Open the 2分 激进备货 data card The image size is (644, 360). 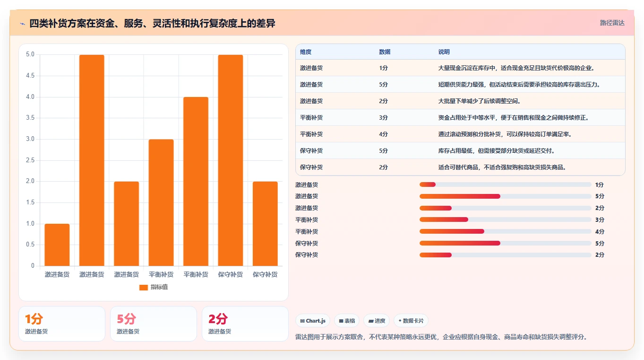pyautogui.click(x=245, y=324)
